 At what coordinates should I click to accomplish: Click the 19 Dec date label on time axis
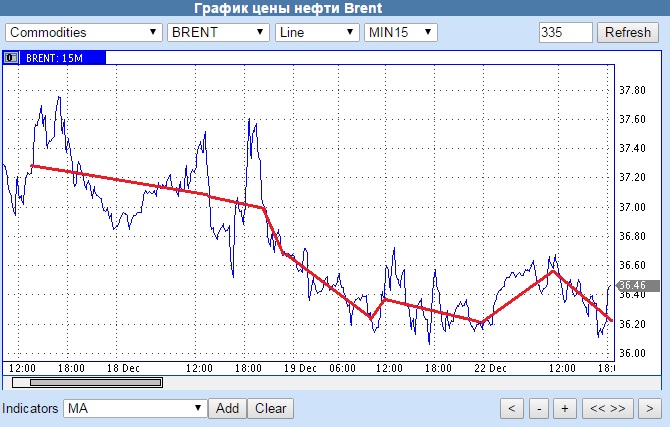click(x=300, y=368)
